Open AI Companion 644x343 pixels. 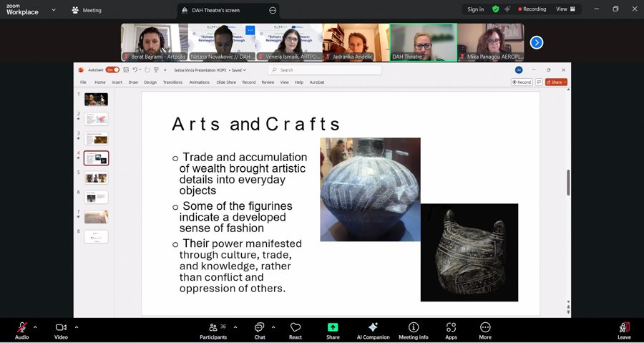[373, 329]
